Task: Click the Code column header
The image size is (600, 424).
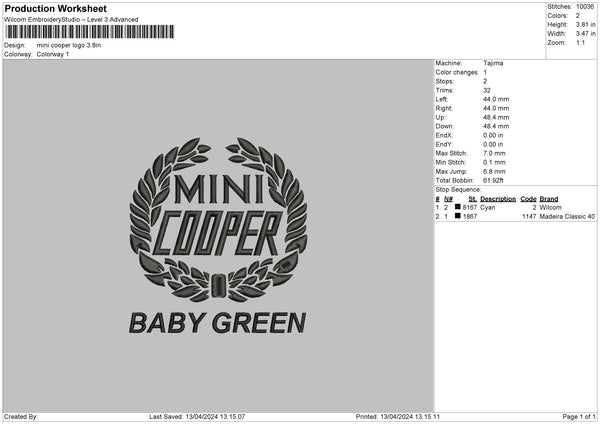Action: click(x=528, y=199)
